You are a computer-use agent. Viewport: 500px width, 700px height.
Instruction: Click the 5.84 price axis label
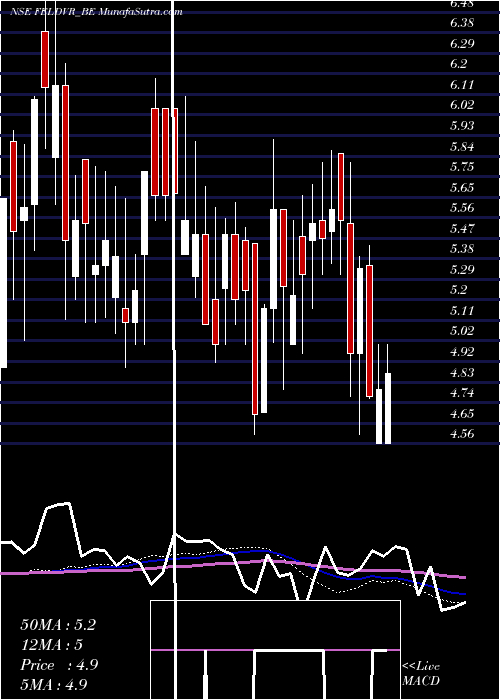pos(462,146)
